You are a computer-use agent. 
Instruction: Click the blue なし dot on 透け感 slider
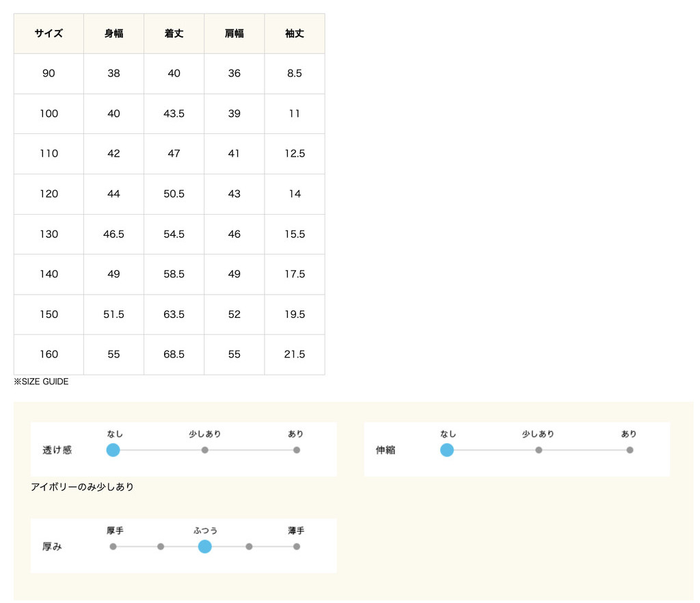point(113,450)
